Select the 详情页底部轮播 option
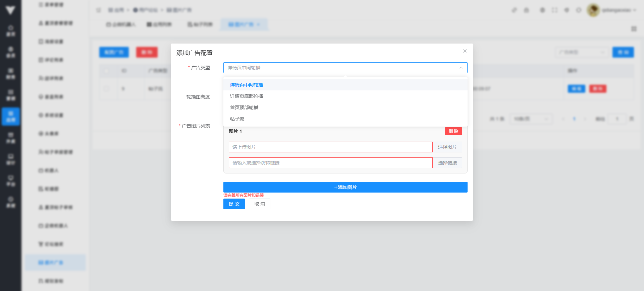 pos(247,96)
